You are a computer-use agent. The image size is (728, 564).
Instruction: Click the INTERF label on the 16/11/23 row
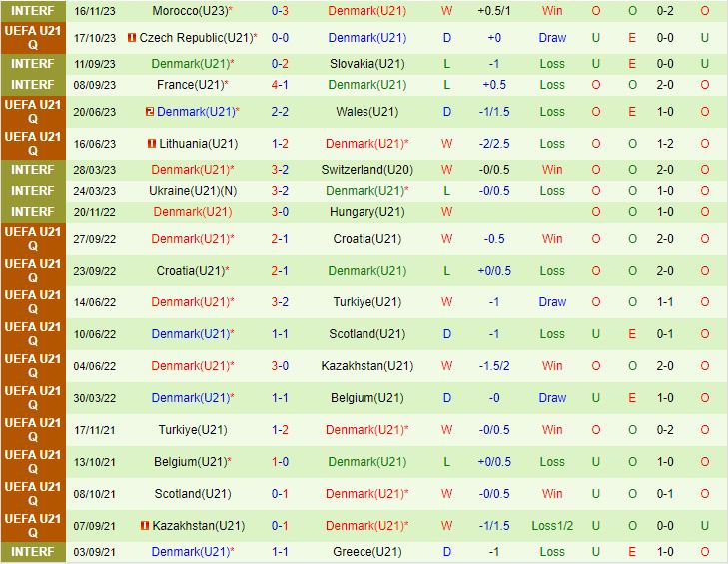[x=33, y=10]
